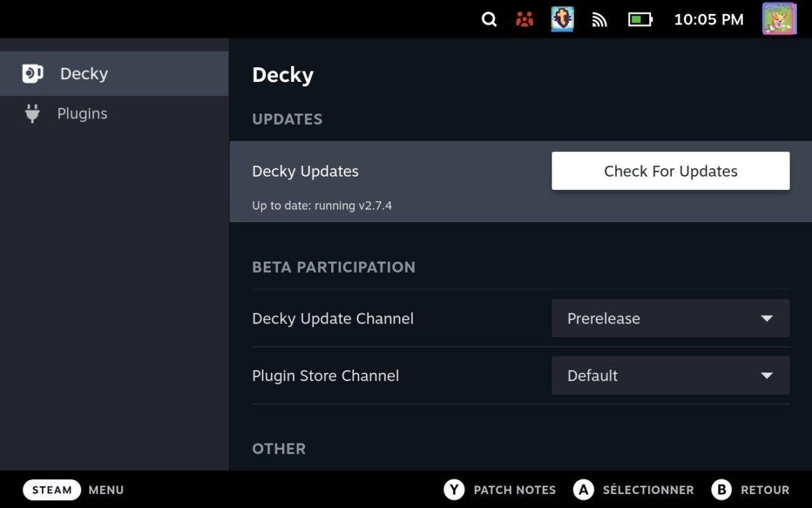812x508 pixels.
Task: Click the Check For Updates button
Action: (x=671, y=171)
